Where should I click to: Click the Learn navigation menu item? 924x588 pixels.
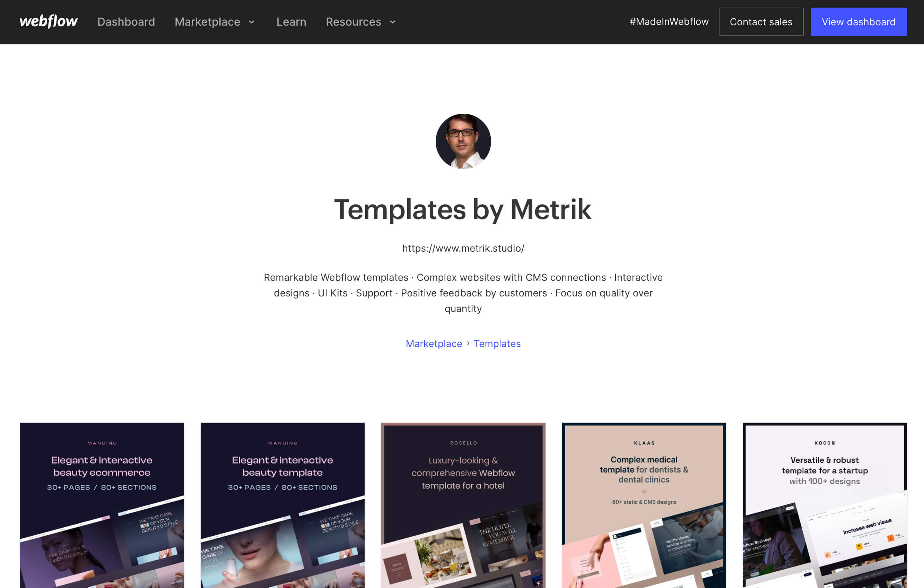290,21
